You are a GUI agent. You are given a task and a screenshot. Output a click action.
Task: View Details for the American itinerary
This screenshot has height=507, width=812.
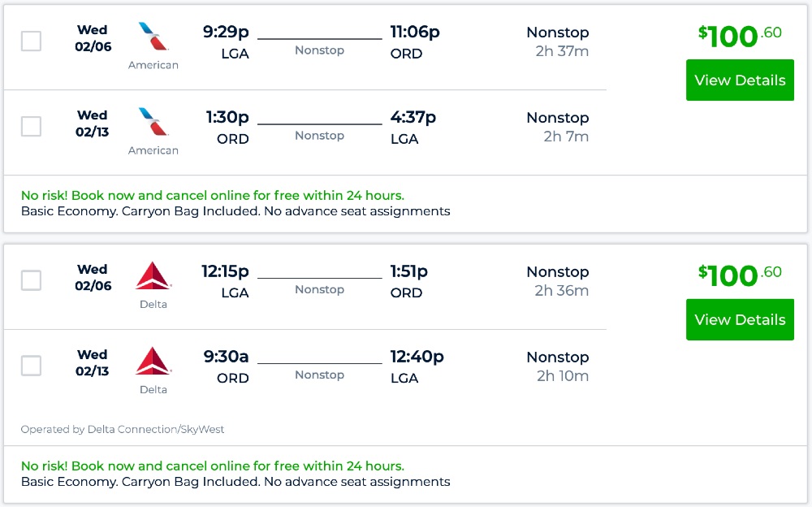tap(740, 80)
